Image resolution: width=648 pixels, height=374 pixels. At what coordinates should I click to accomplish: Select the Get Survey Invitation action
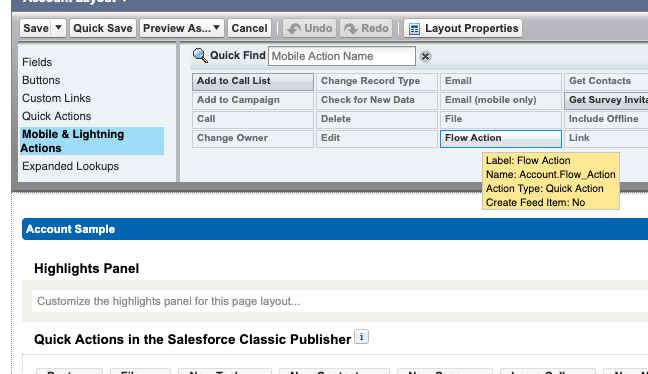606,100
